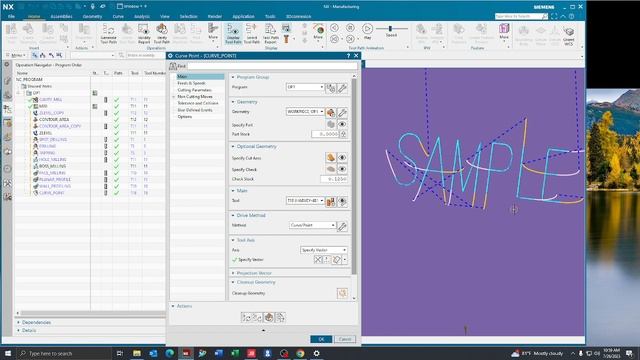
Task: Collapse the Actions section
Action: pos(173,306)
